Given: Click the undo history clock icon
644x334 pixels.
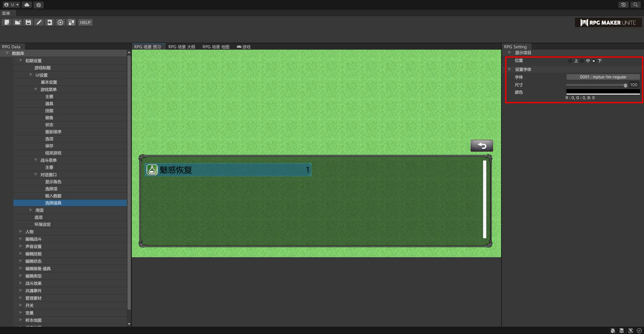Looking at the screenshot, I should (x=623, y=5).
